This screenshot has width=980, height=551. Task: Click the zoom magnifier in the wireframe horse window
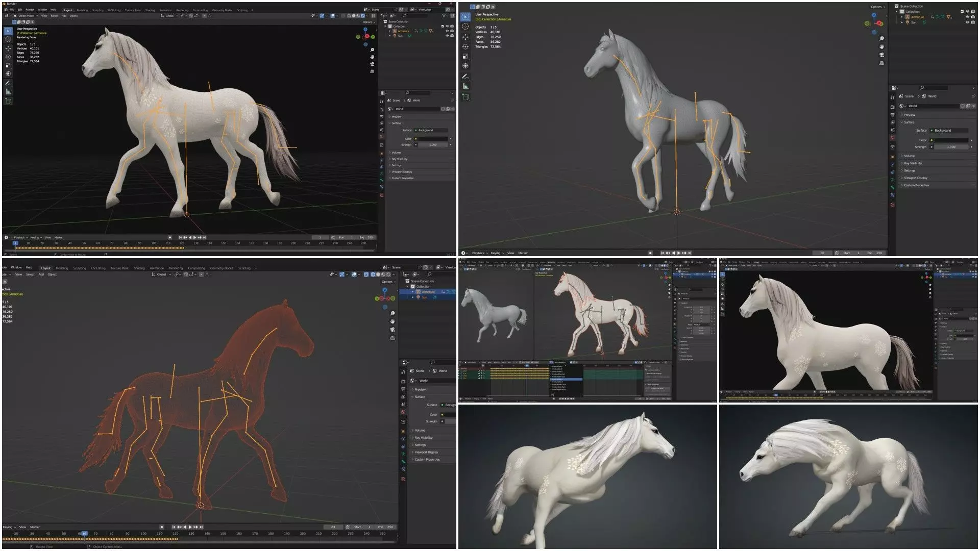(x=392, y=313)
